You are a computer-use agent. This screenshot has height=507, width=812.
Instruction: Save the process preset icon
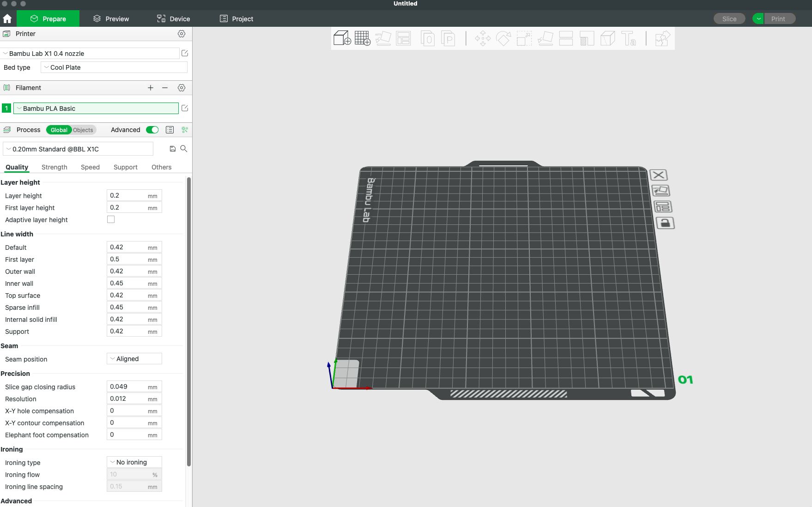pos(173,149)
